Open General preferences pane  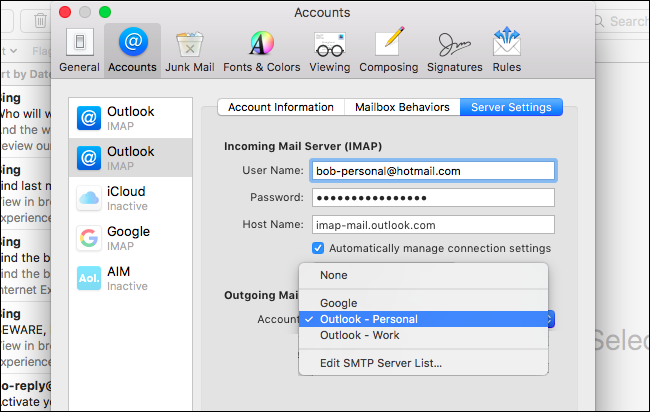[x=79, y=50]
